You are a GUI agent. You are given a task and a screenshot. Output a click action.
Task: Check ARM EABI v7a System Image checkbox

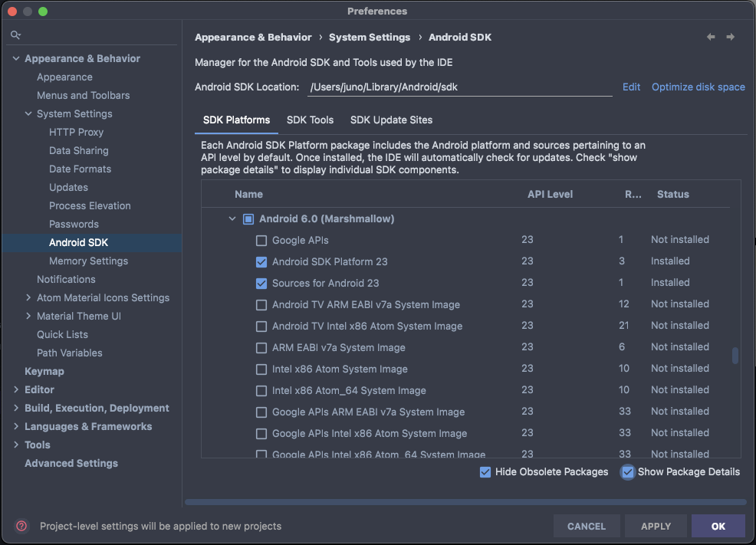coord(261,348)
